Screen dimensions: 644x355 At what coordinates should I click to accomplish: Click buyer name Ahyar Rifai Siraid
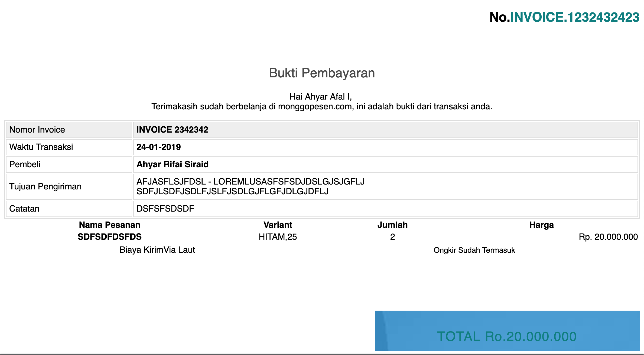[x=173, y=164]
